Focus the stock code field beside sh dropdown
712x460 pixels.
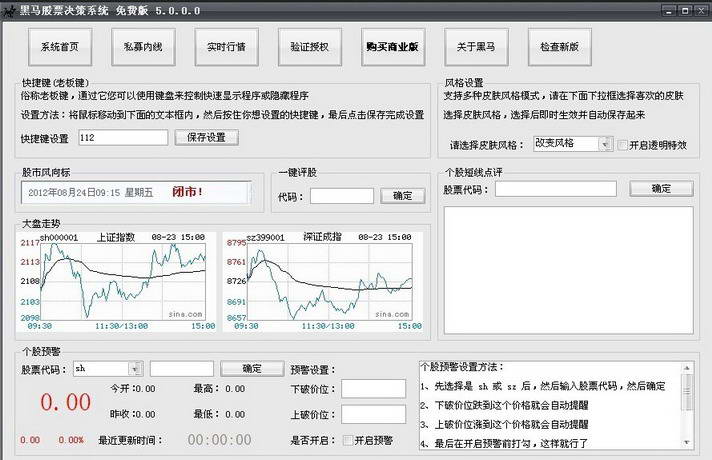[182, 369]
